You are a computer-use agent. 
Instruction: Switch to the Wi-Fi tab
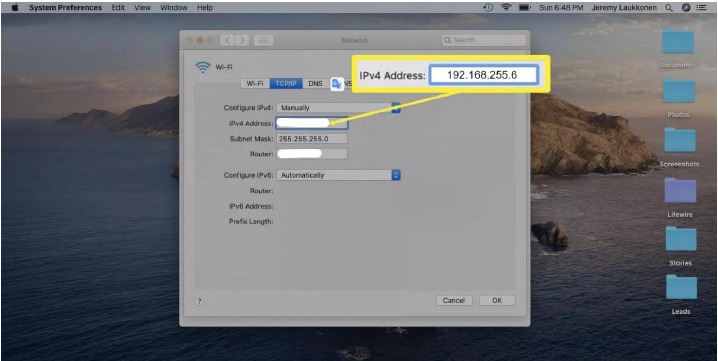click(255, 83)
